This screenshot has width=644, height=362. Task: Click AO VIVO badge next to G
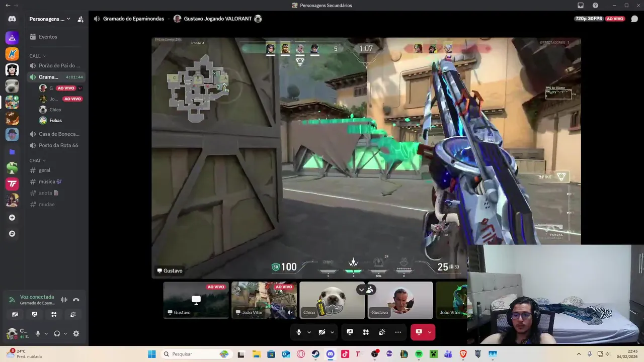click(x=66, y=88)
